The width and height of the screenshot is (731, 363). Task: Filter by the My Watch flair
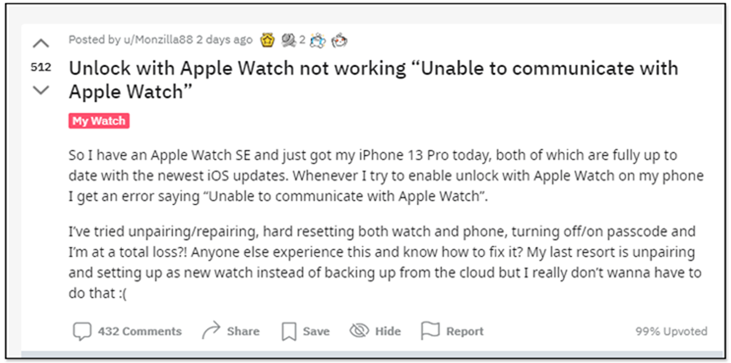click(99, 121)
